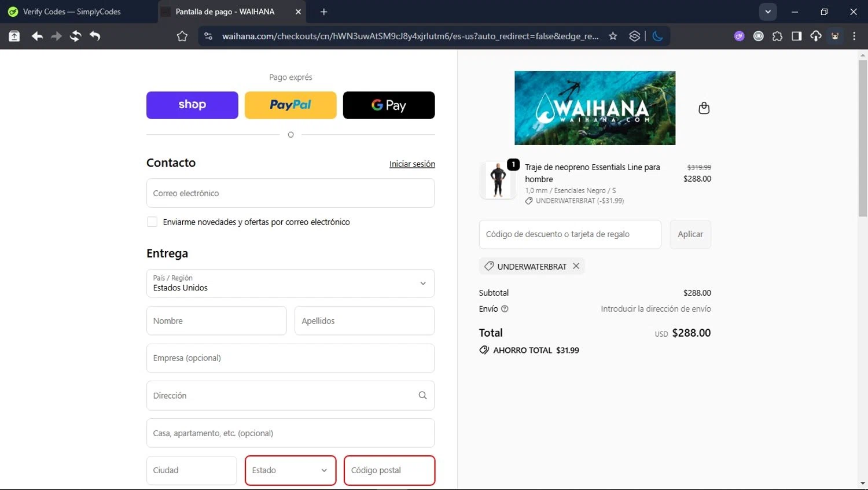Click the Dirección address field
868x490 pixels.
290,396
